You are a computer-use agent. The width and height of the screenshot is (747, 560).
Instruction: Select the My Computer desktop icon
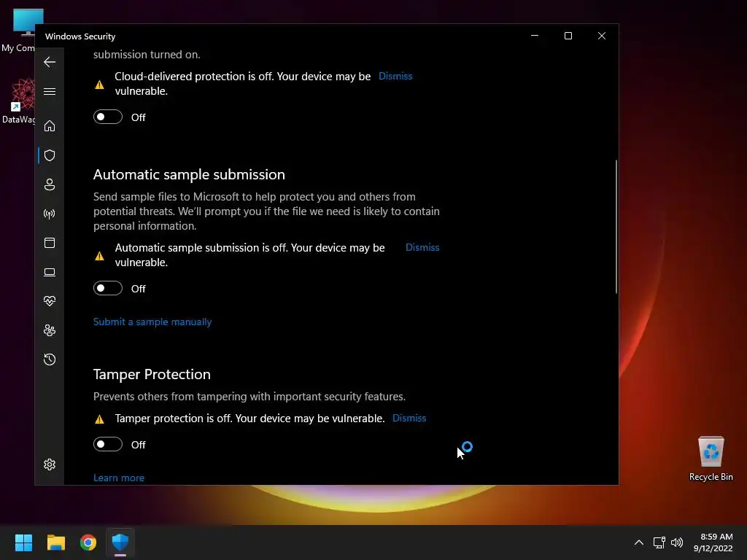tap(19, 30)
